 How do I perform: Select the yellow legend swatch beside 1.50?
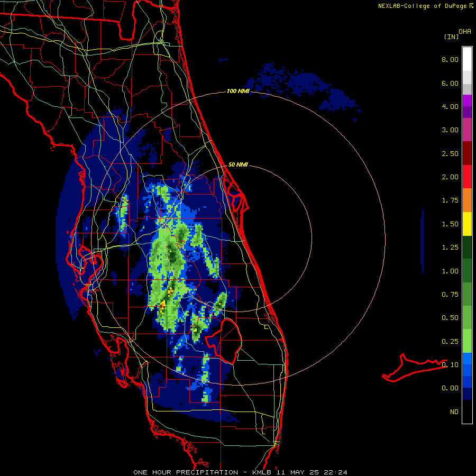pos(467,224)
